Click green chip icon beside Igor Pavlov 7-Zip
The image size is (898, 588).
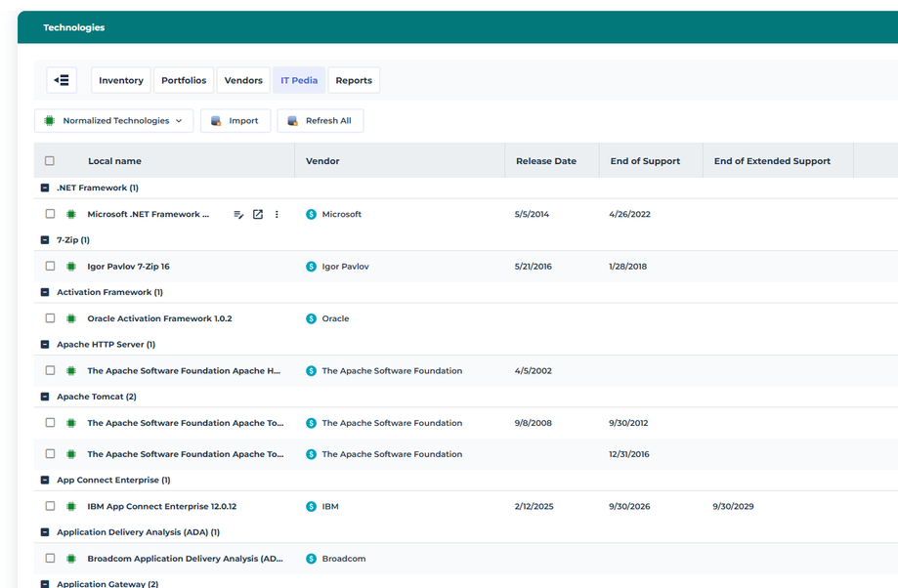71,267
